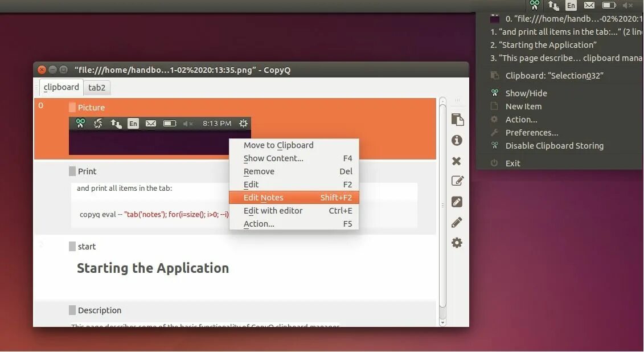644x352 pixels.
Task: Choose Edit Notes from context menu
Action: pos(294,198)
